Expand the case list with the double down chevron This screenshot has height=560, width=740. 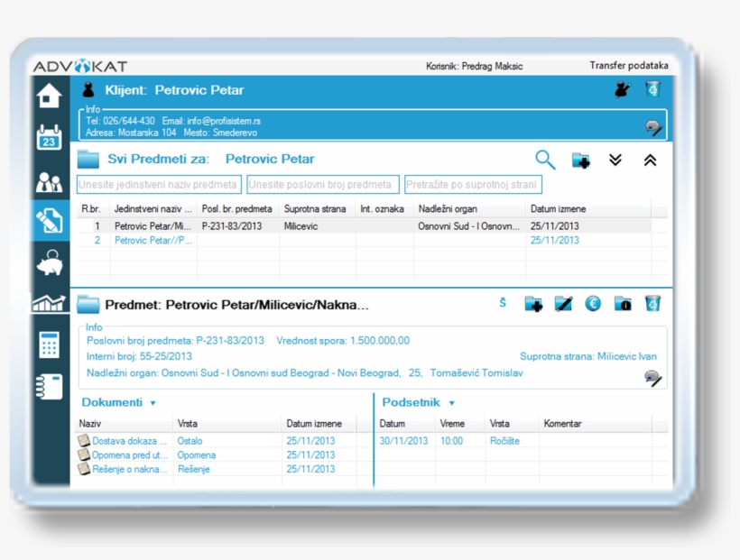click(x=615, y=161)
